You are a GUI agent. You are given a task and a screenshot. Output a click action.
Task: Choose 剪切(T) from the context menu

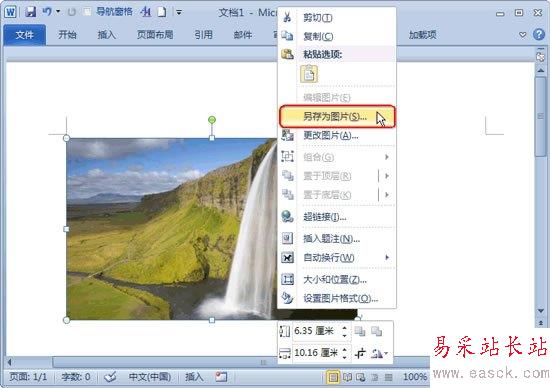tap(337, 18)
